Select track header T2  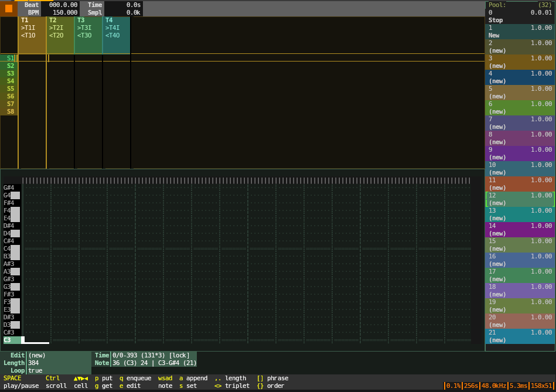click(x=60, y=35)
